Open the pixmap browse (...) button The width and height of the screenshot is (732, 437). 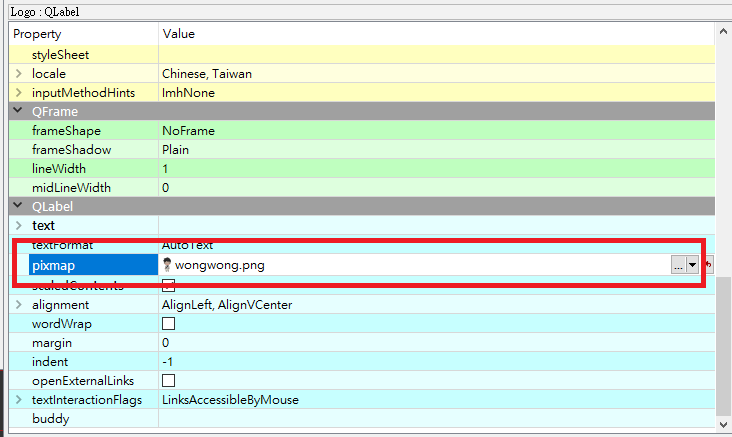[x=678, y=265]
